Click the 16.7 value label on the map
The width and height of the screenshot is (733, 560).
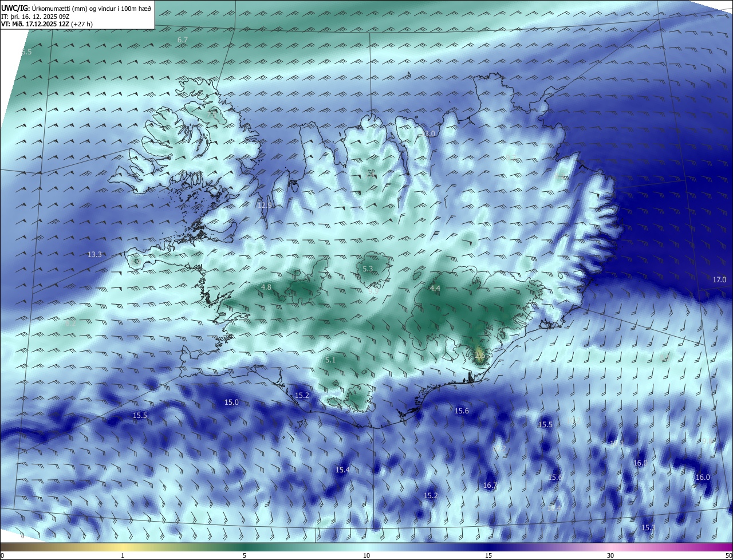click(491, 485)
